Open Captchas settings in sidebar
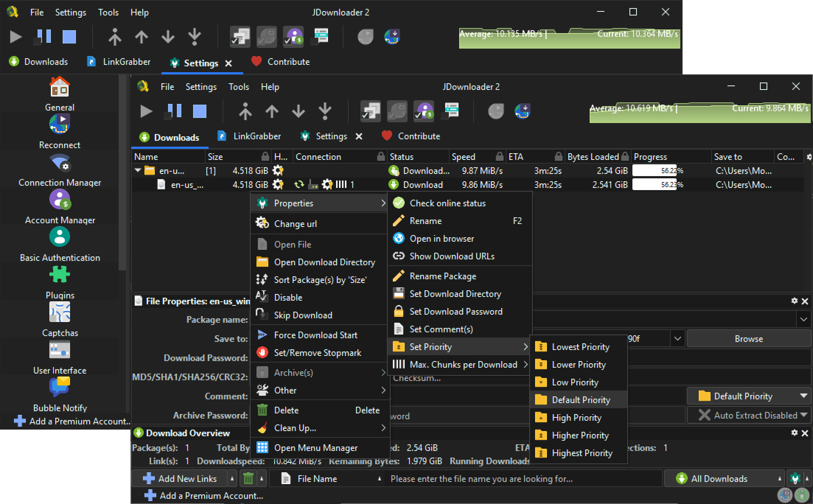 [60, 320]
